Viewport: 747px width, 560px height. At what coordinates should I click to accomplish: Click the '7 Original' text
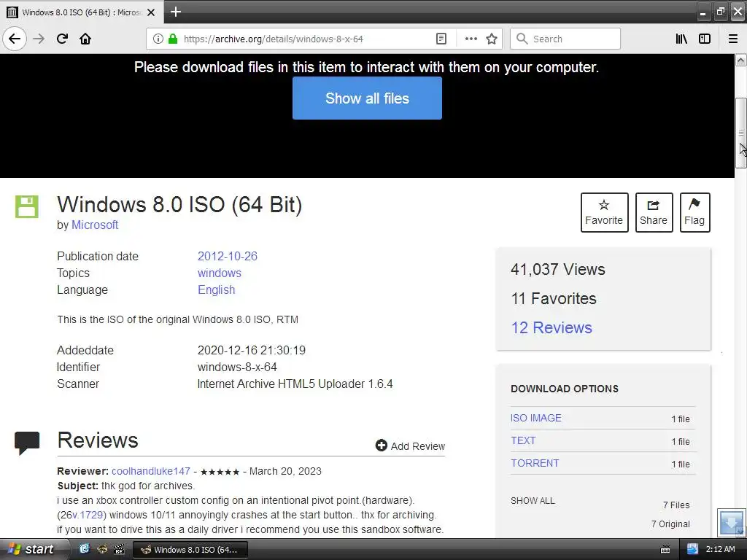pyautogui.click(x=670, y=524)
